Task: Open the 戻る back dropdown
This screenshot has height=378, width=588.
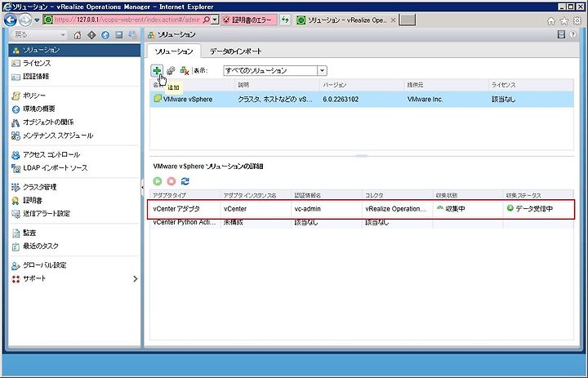Action: [63, 35]
